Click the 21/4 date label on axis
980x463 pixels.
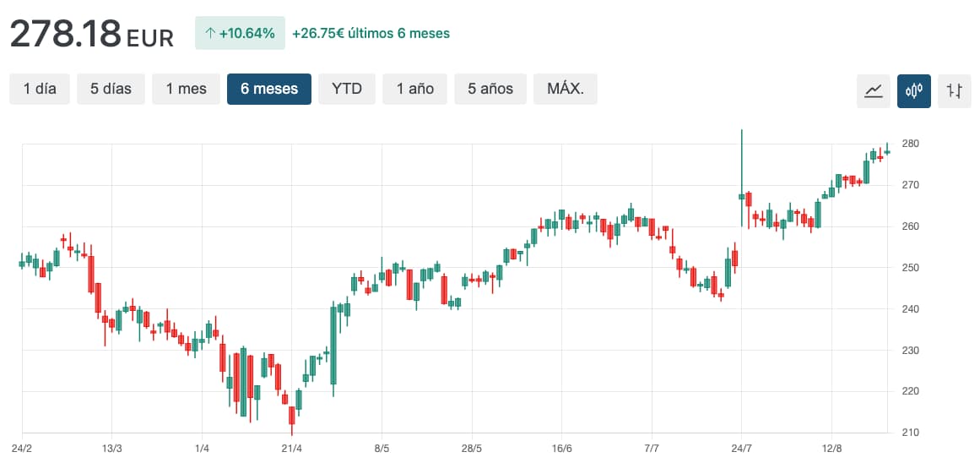click(291, 448)
